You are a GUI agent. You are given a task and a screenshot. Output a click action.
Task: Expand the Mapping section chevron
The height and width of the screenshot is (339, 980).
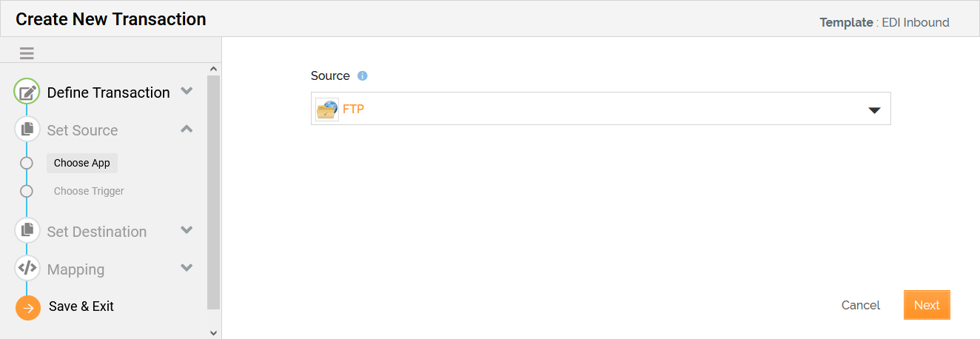(187, 268)
